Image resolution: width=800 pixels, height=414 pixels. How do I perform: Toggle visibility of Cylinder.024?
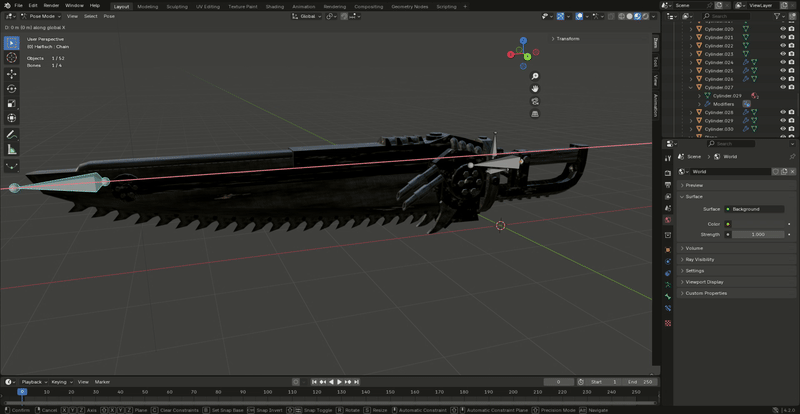[x=783, y=62]
